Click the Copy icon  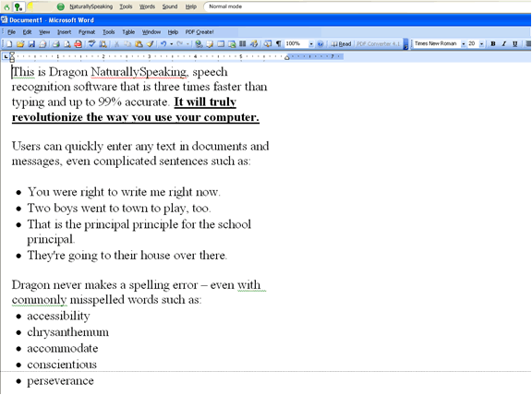tap(127, 43)
